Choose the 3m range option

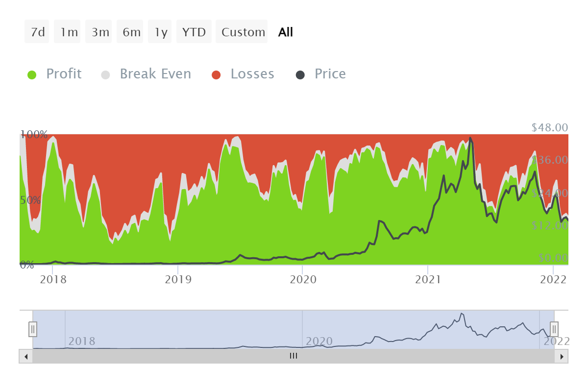[100, 32]
